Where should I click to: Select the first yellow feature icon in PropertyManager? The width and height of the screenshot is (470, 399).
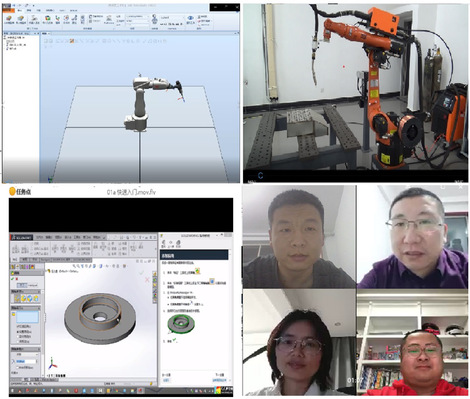tap(17, 299)
